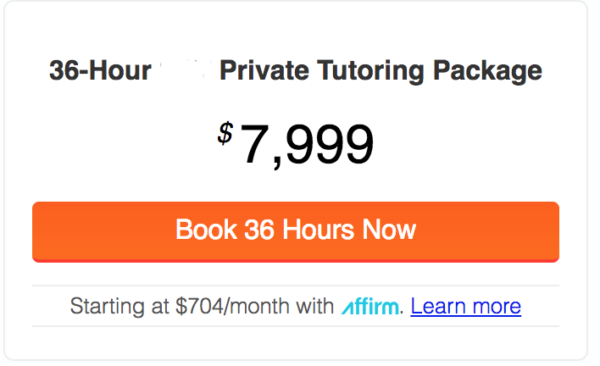Click the word Now on orange button

pyautogui.click(x=389, y=230)
